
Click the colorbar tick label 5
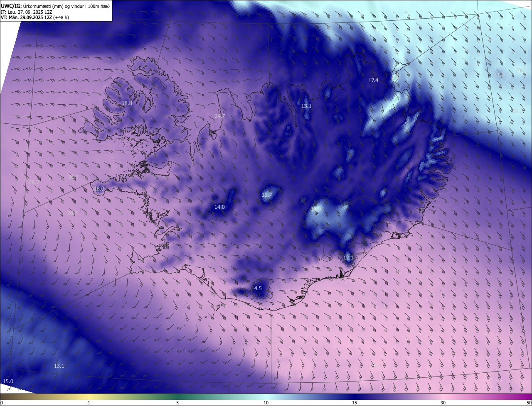(x=177, y=403)
